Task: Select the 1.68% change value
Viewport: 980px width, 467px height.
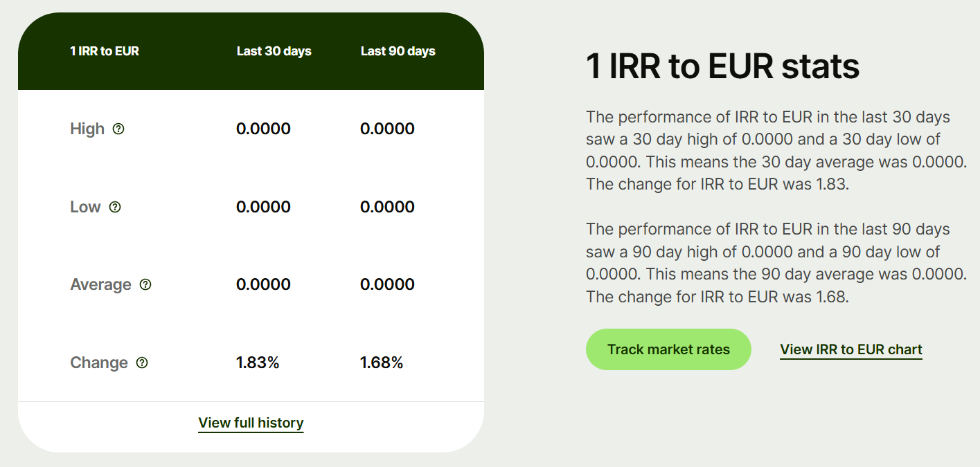Action: pos(382,363)
